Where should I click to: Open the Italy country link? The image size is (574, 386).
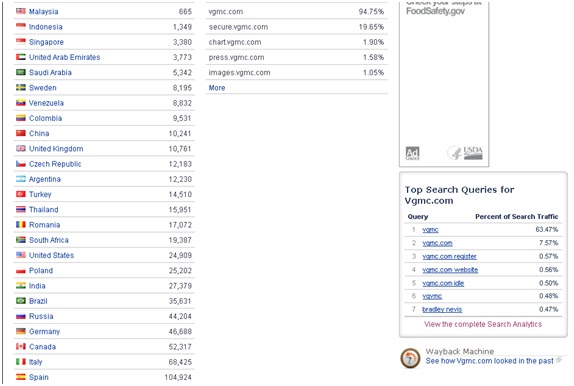pos(36,362)
